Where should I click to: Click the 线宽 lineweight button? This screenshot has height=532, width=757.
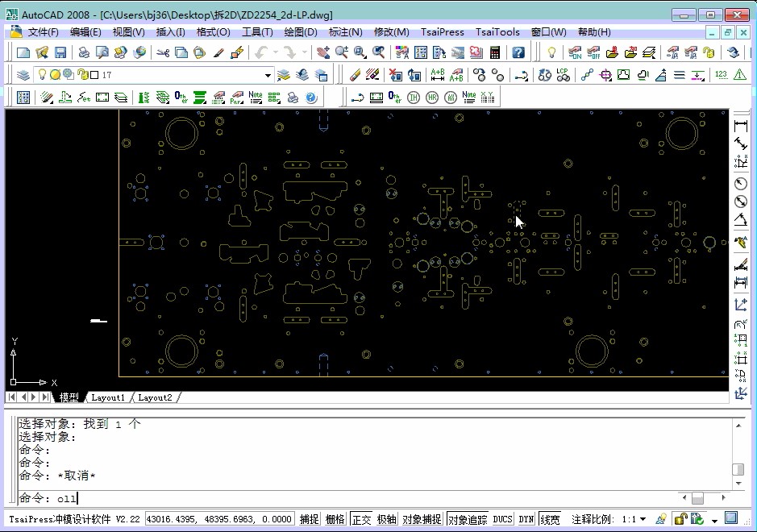coord(550,519)
